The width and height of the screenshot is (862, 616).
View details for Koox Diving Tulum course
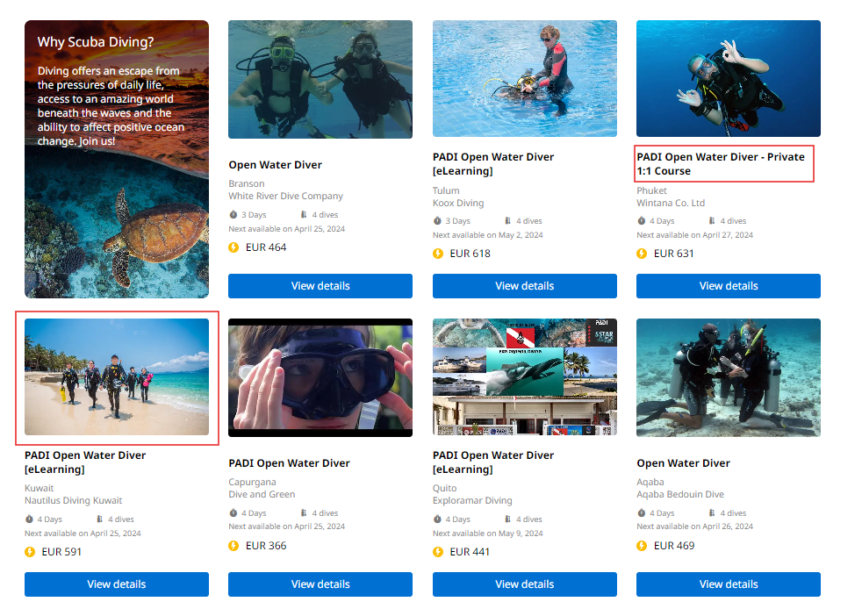click(x=524, y=286)
